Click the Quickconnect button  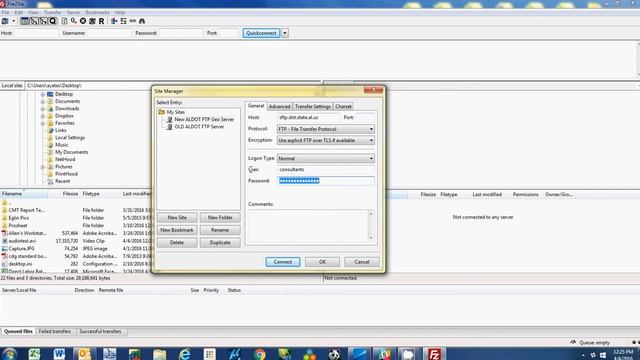pyautogui.click(x=261, y=33)
